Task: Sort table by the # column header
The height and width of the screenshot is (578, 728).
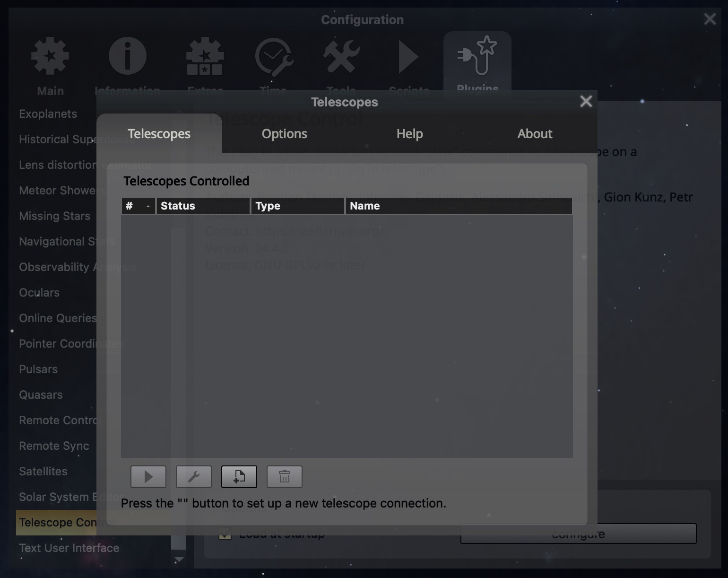Action: [x=138, y=206]
